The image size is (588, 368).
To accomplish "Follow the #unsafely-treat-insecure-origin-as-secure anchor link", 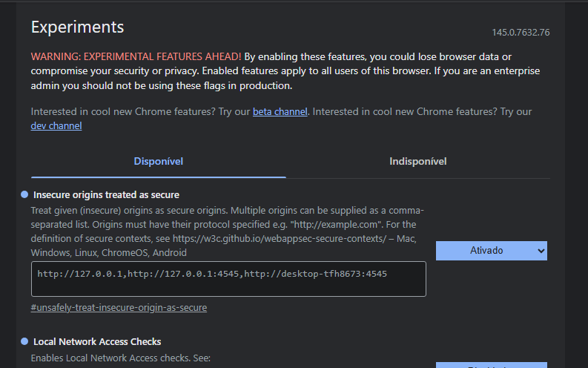I will click(x=119, y=307).
